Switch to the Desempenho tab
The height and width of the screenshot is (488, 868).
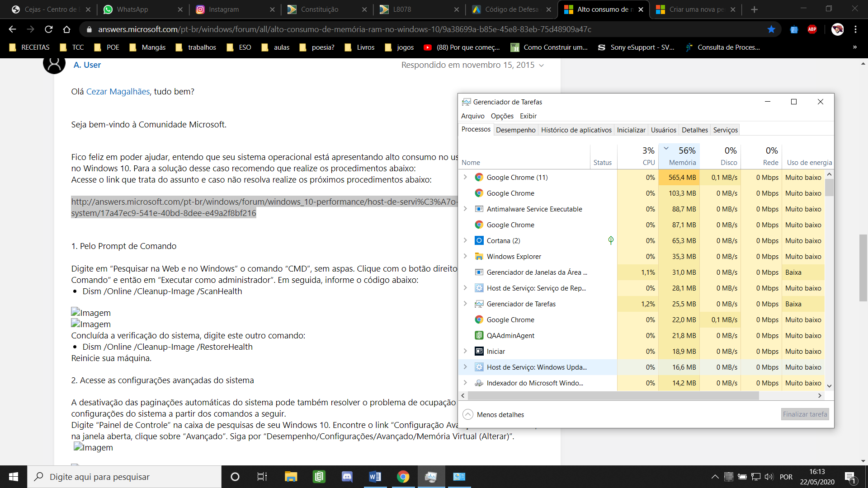click(x=515, y=130)
